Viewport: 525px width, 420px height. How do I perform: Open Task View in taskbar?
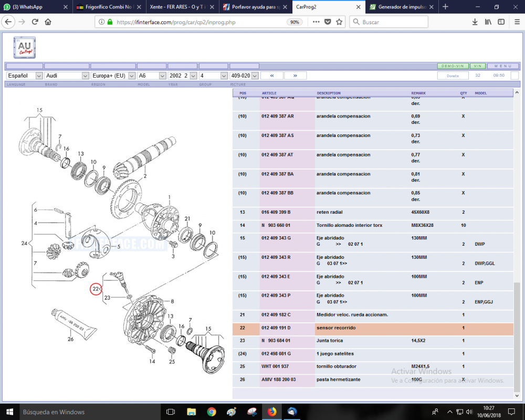tap(171, 412)
